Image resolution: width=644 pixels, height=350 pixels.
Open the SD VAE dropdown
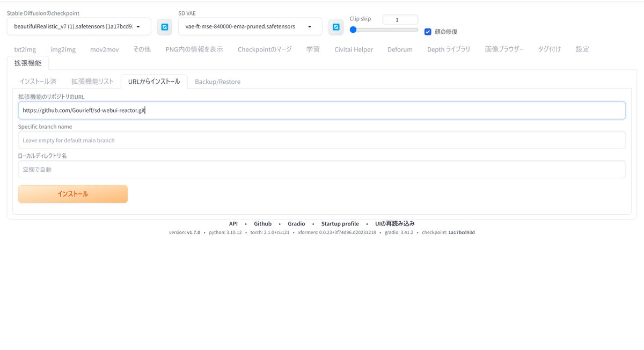pyautogui.click(x=250, y=26)
